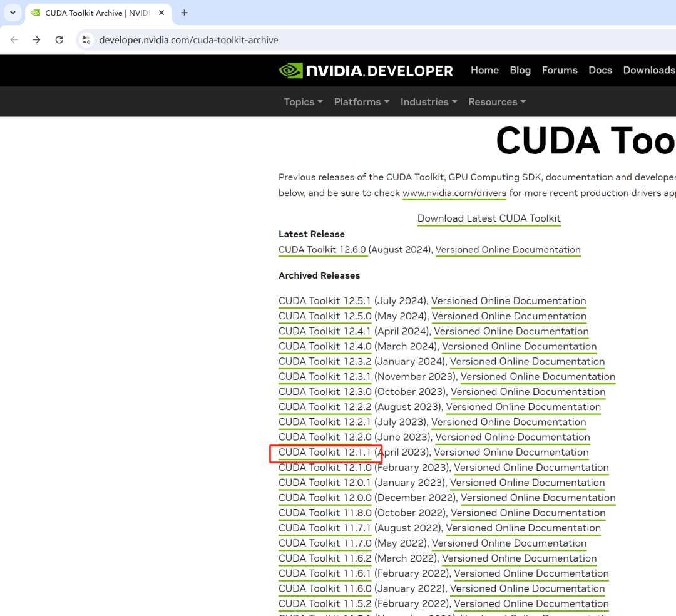The image size is (676, 616).
Task: Open CUDA Toolkit 11.6.1 link
Action: point(325,573)
